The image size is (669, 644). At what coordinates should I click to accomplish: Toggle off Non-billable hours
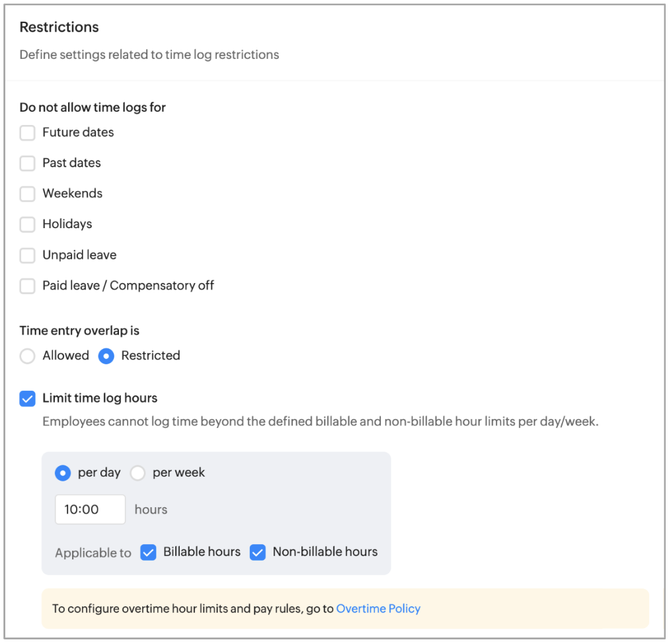(257, 552)
